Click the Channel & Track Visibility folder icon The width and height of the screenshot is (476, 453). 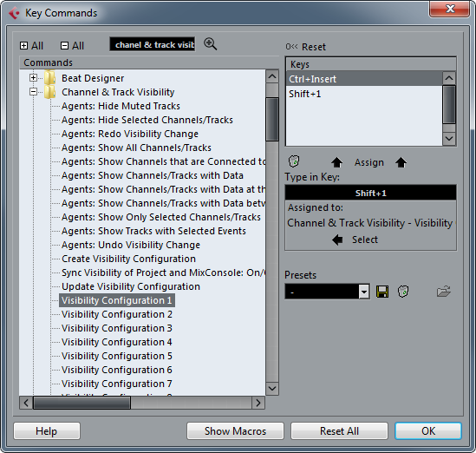(x=49, y=92)
